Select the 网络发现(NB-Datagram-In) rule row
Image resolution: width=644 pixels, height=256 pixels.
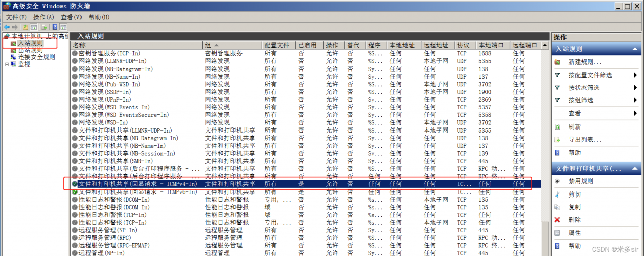(306, 69)
